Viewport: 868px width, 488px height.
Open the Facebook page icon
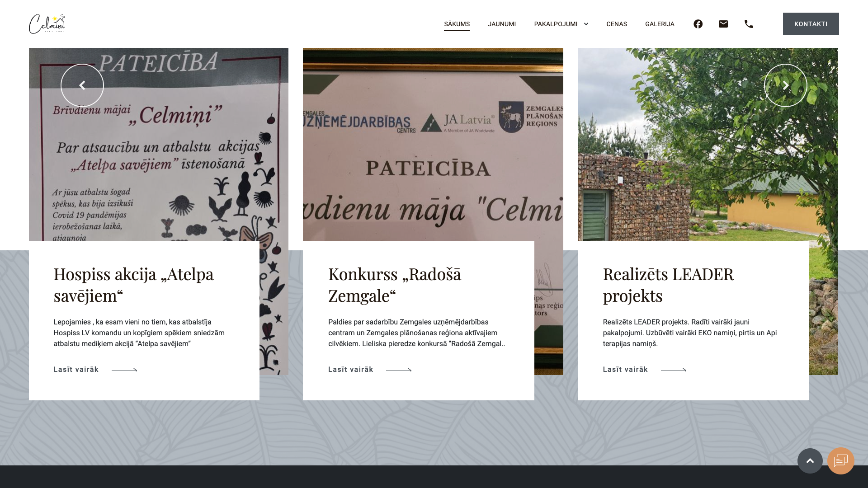(x=698, y=24)
